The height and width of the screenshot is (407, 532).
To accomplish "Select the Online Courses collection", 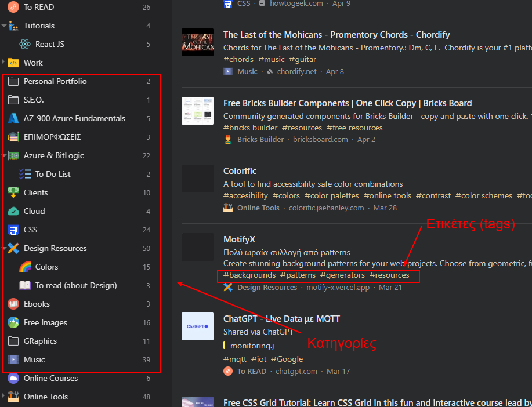I will click(50, 378).
